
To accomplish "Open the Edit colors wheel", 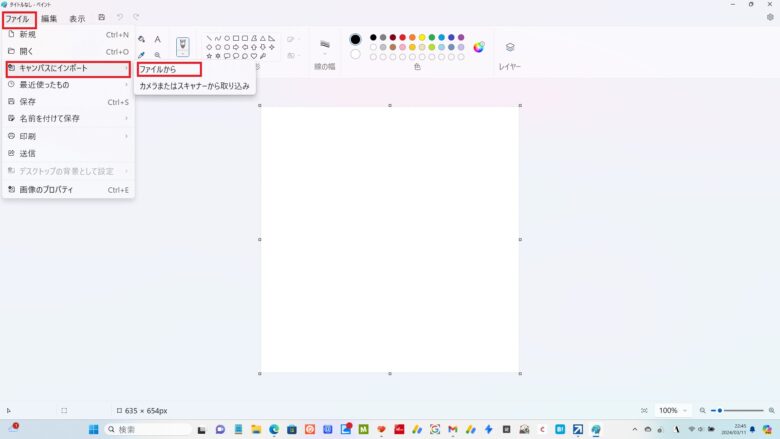I will coord(478,46).
